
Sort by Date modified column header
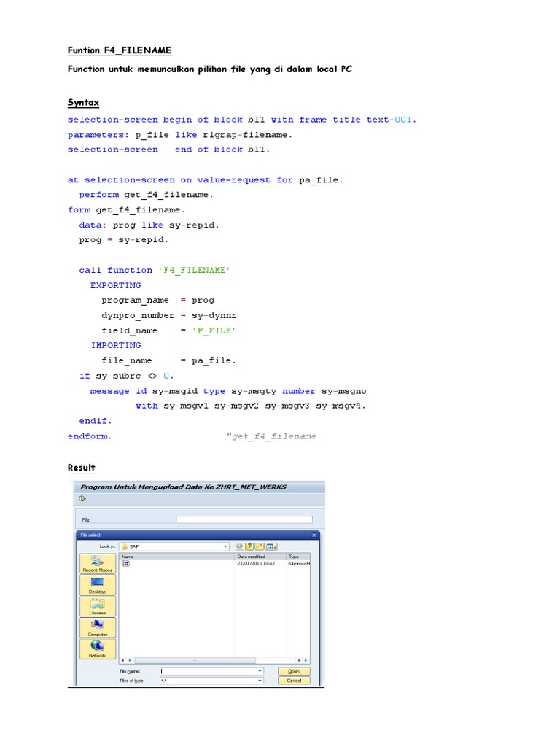coord(260,557)
